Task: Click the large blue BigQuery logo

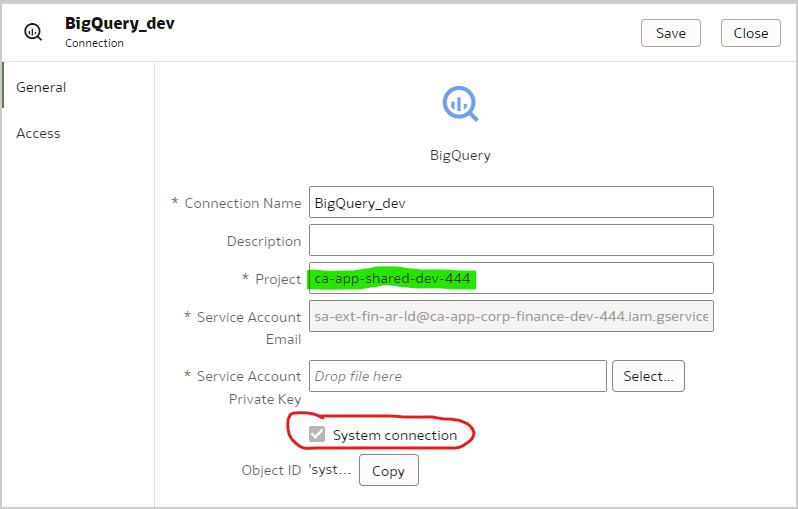Action: click(x=460, y=104)
